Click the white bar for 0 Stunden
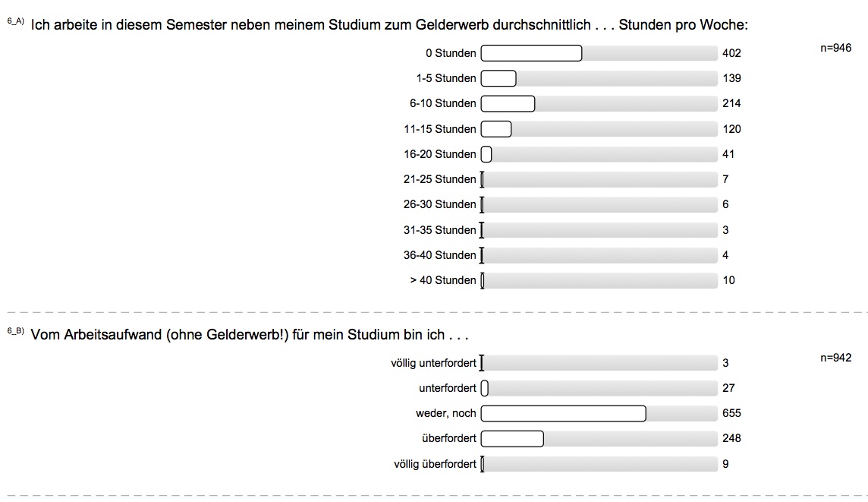This screenshot has height=502, width=868. [531, 53]
